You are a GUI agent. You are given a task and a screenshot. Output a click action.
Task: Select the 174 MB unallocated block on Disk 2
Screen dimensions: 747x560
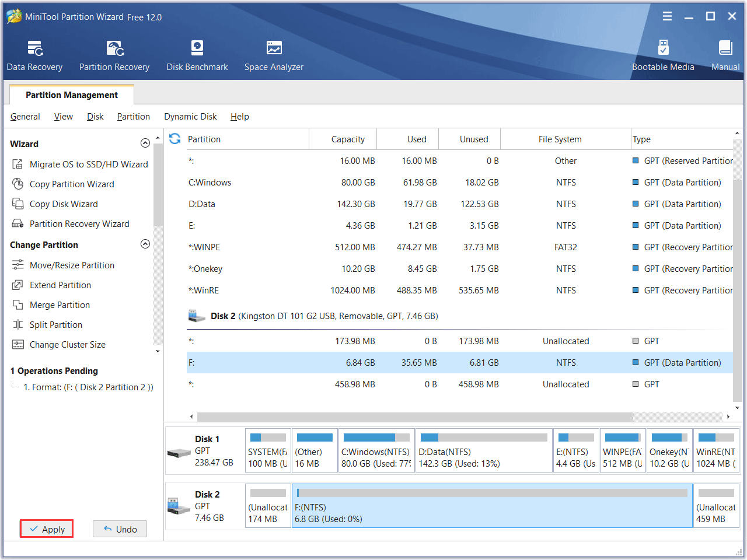coord(268,506)
